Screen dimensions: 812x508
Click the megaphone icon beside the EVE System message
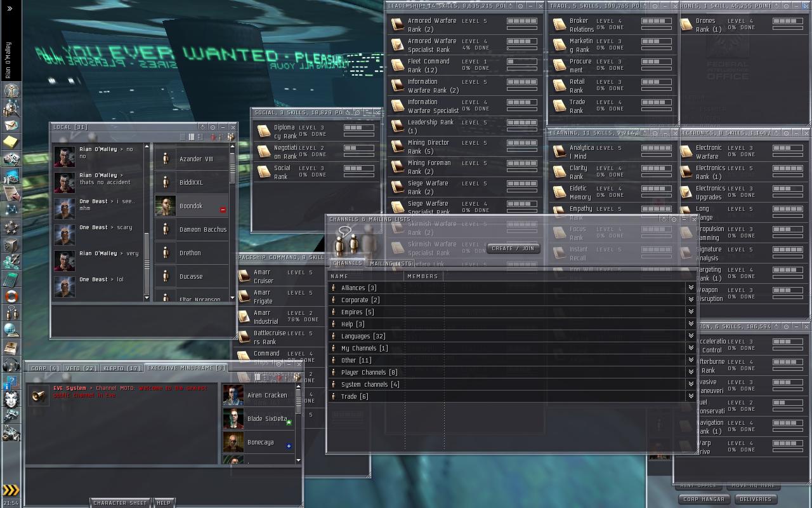(39, 394)
